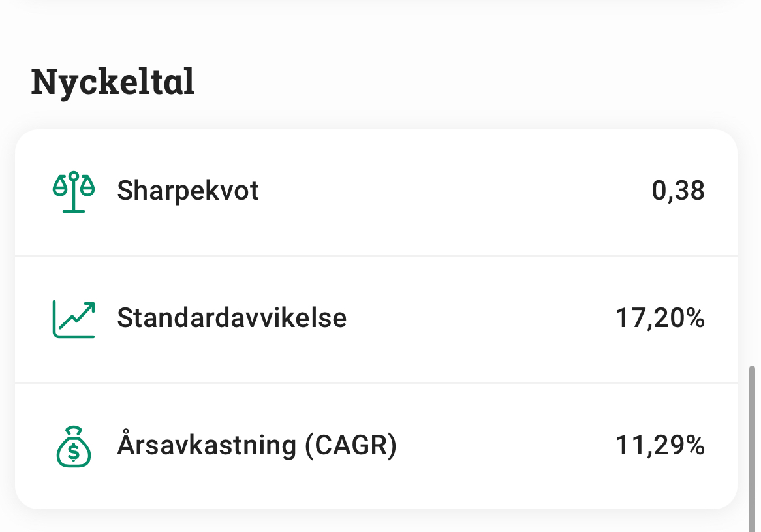The width and height of the screenshot is (761, 532).
Task: Tap the dollar sign inside the money bag
Action: 74,450
